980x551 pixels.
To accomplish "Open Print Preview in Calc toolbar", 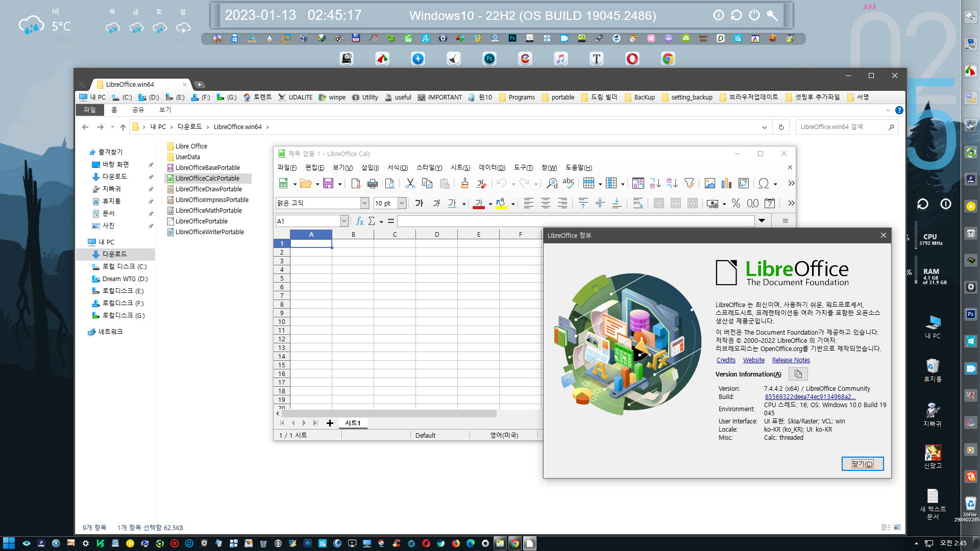I will coord(389,184).
